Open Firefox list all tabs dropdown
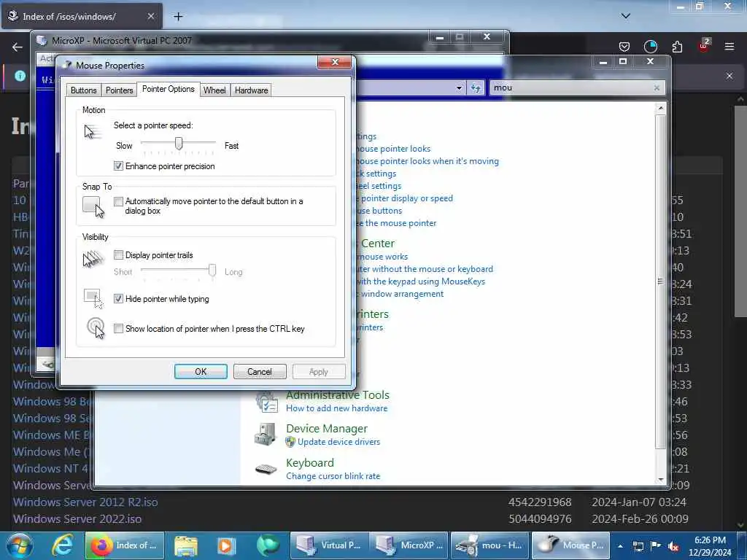Image resolution: width=747 pixels, height=560 pixels. point(625,16)
